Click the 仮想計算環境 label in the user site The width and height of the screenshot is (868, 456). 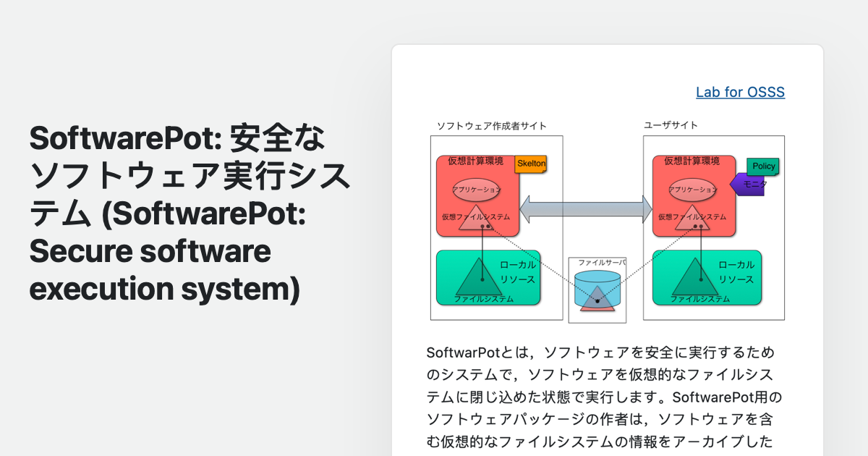(x=692, y=161)
